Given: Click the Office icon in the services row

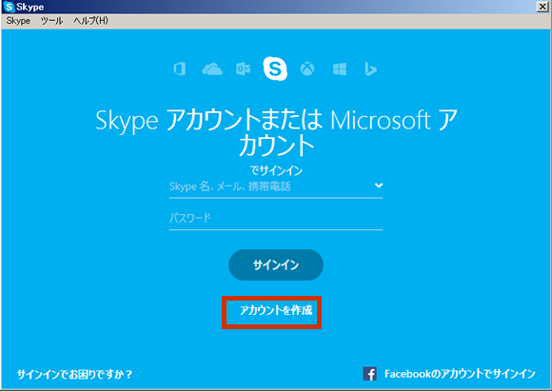Looking at the screenshot, I should [x=180, y=69].
